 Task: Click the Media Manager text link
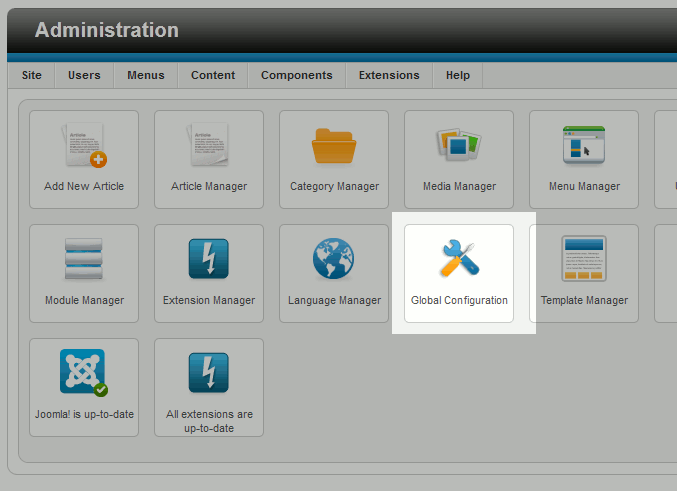[x=459, y=186]
